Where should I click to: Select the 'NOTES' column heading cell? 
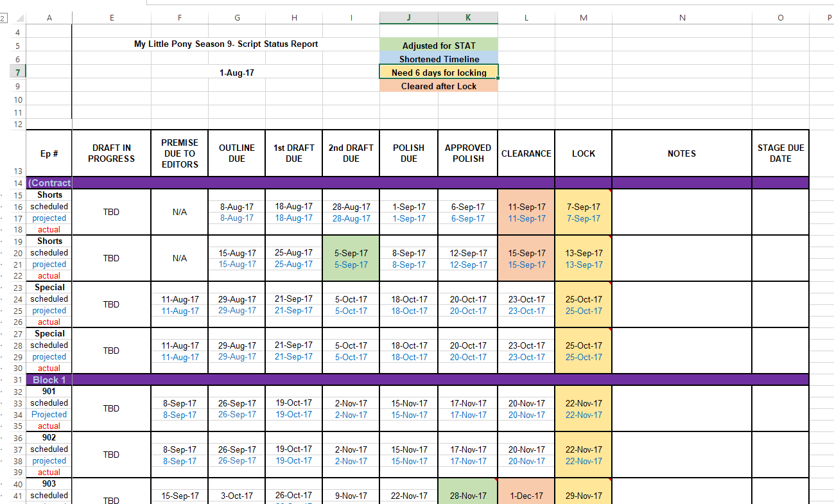pos(682,153)
